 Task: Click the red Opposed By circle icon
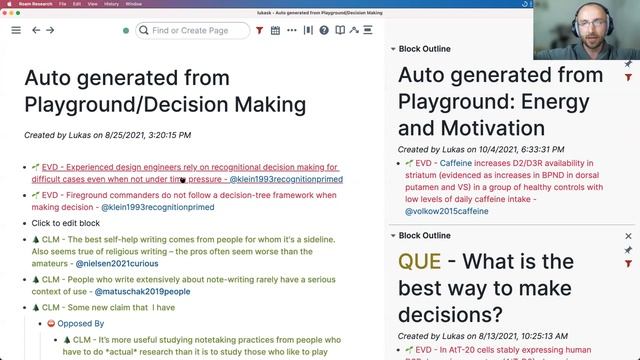[51, 323]
